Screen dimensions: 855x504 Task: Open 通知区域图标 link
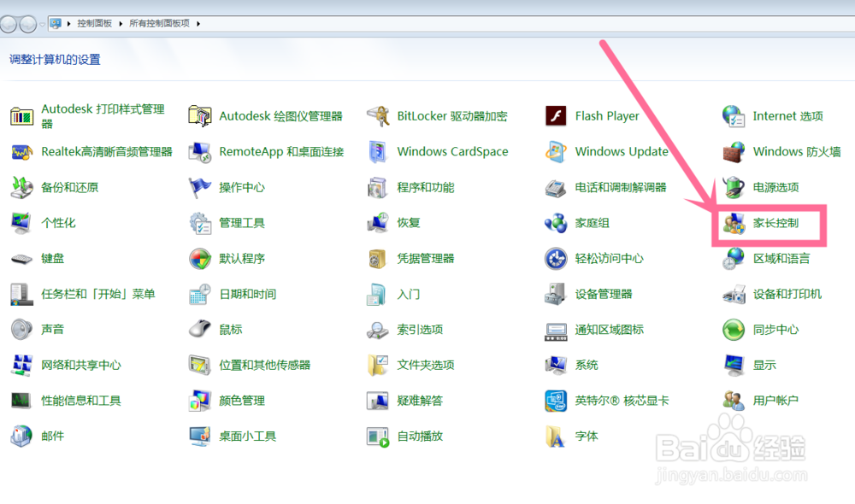[609, 330]
